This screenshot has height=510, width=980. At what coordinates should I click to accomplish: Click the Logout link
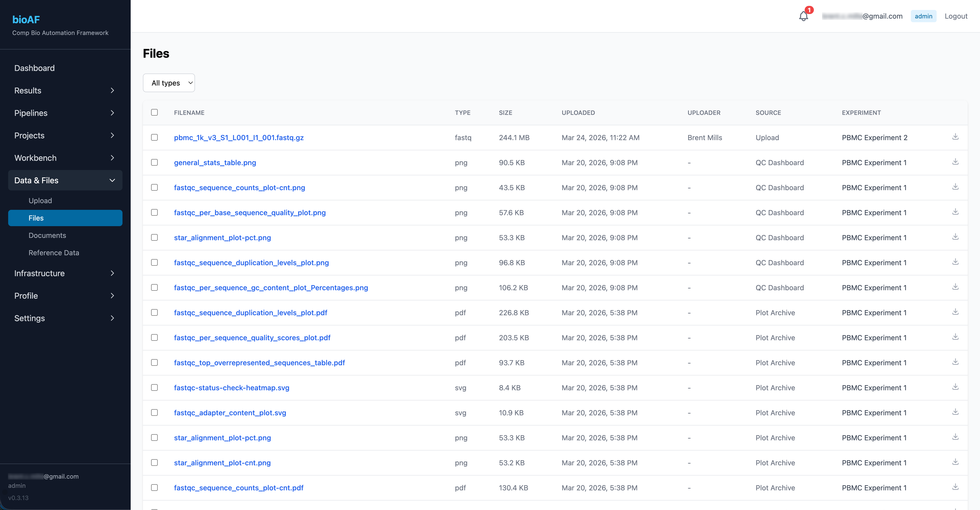tap(956, 16)
